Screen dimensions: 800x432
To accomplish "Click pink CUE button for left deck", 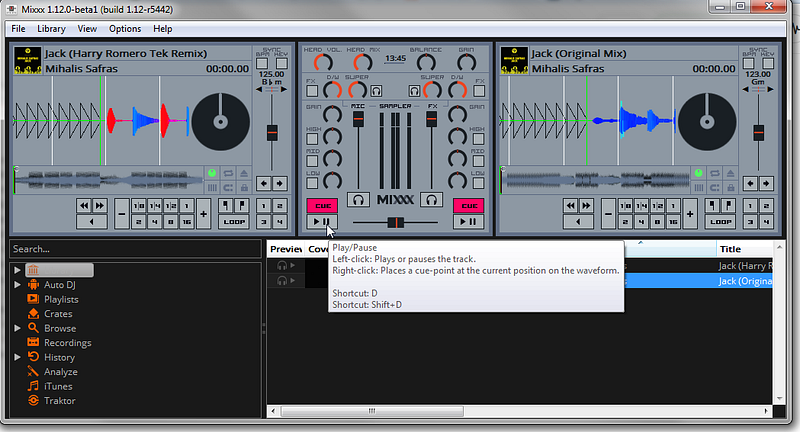I will (x=322, y=206).
